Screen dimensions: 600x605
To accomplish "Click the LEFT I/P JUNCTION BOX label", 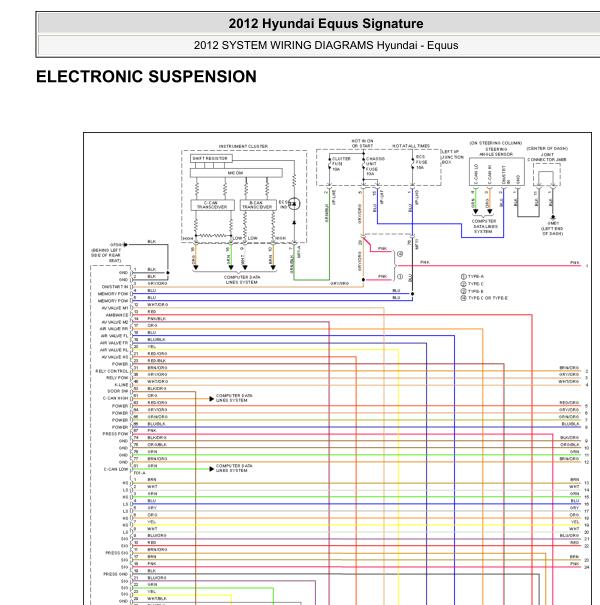I will [452, 157].
